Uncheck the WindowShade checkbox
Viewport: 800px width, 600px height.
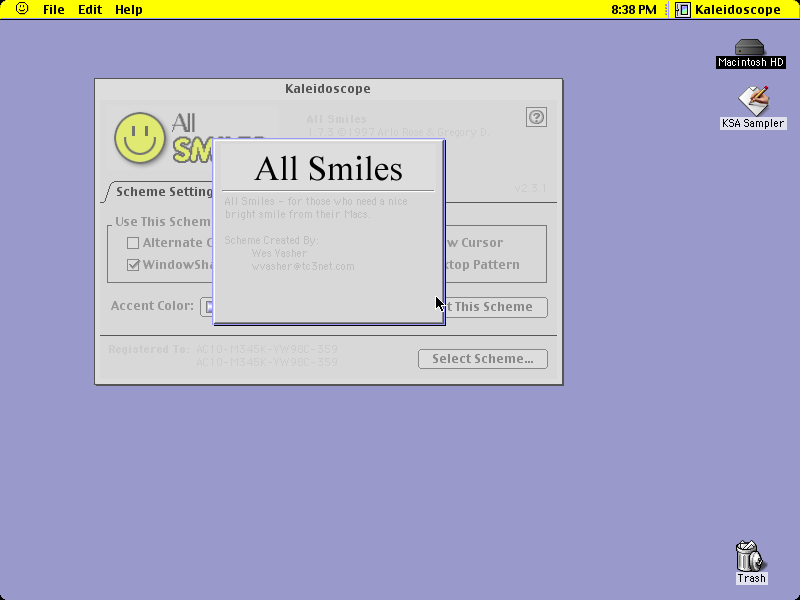[133, 265]
